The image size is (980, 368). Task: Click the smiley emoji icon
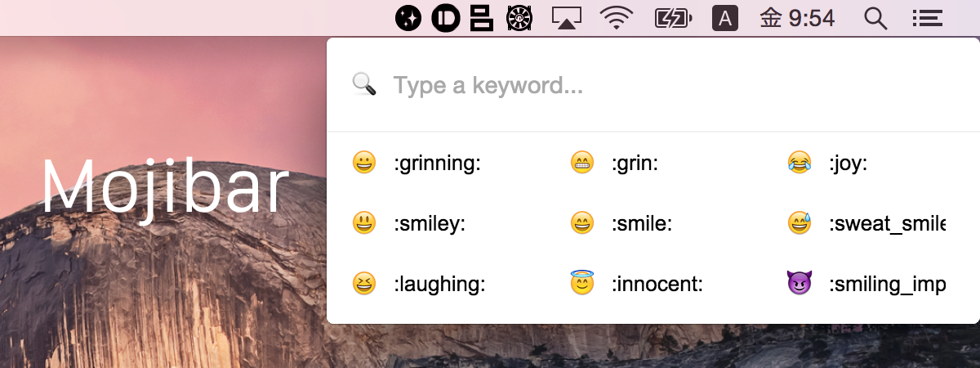[x=364, y=223]
